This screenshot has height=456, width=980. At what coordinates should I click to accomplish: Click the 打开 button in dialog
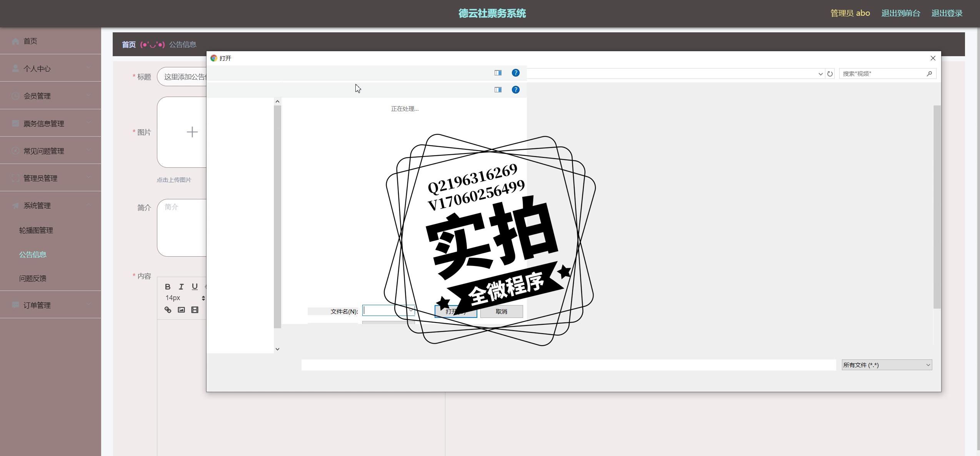455,311
